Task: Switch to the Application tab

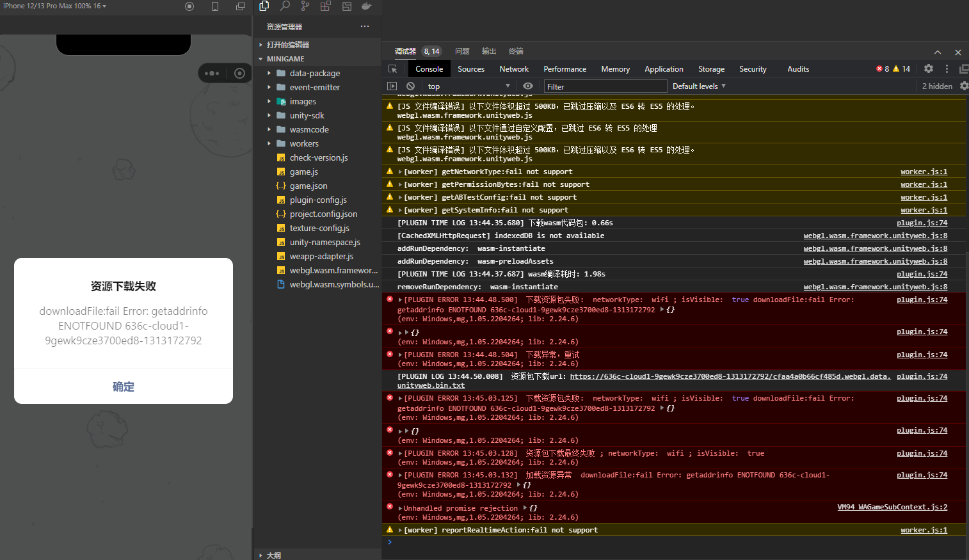Action: coord(664,68)
